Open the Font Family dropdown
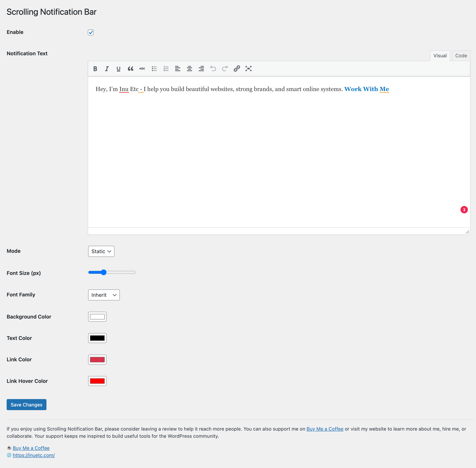 click(104, 295)
